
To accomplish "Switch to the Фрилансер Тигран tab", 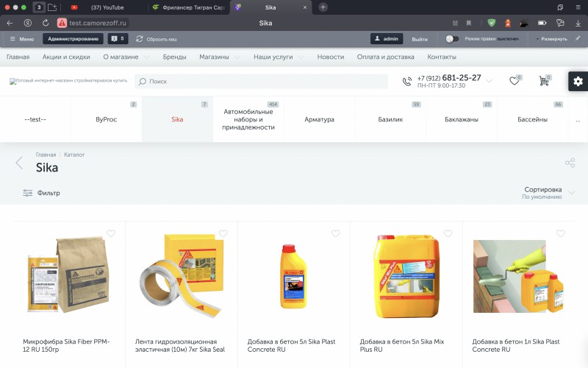I will pyautogui.click(x=189, y=7).
